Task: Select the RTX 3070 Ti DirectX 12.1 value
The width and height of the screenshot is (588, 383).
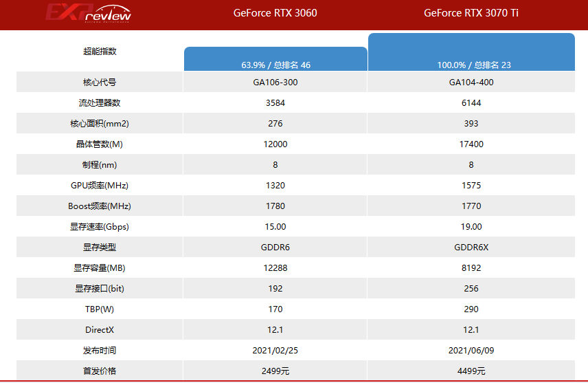Action: point(471,330)
